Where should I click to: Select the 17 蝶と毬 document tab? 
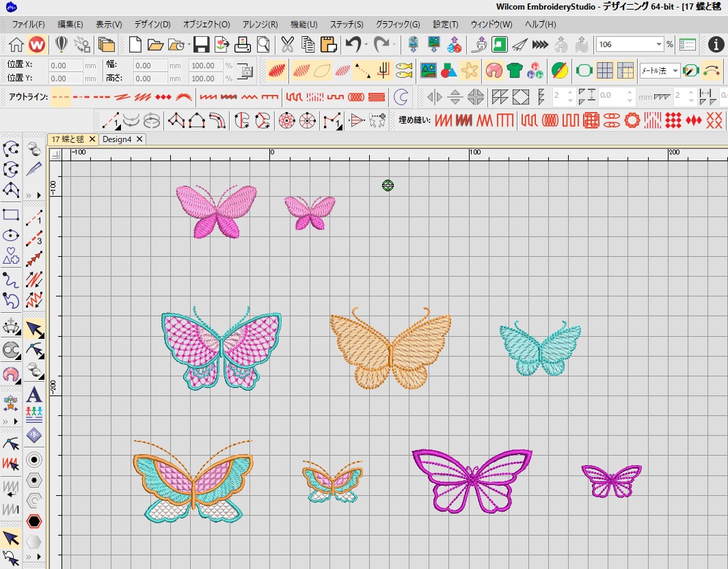click(68, 139)
